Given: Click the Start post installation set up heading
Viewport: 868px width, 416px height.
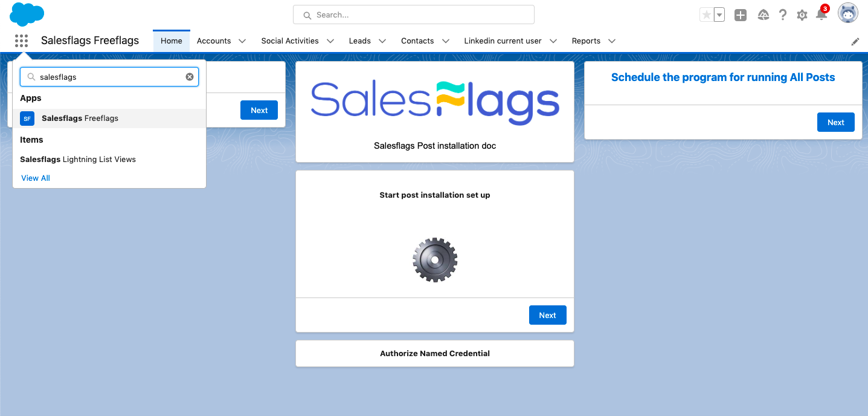Looking at the screenshot, I should (x=435, y=195).
